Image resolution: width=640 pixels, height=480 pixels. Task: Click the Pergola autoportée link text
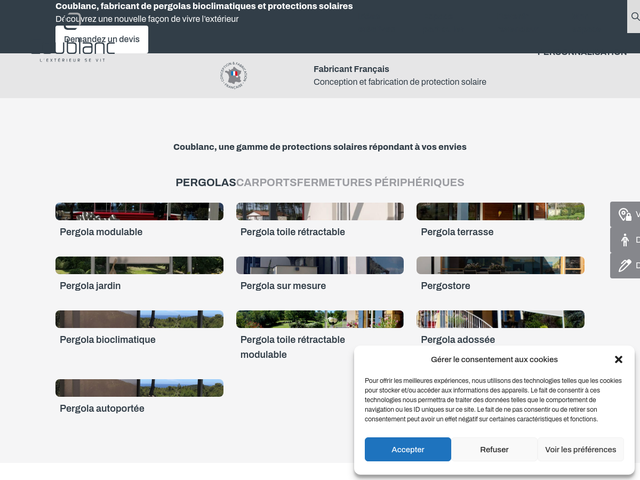pos(102,409)
